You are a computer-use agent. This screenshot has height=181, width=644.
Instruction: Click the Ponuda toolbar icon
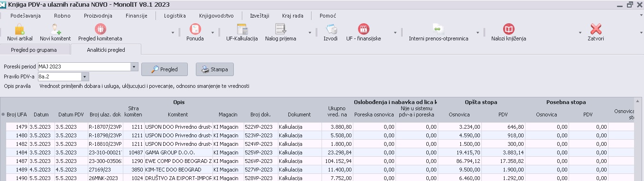194,29
